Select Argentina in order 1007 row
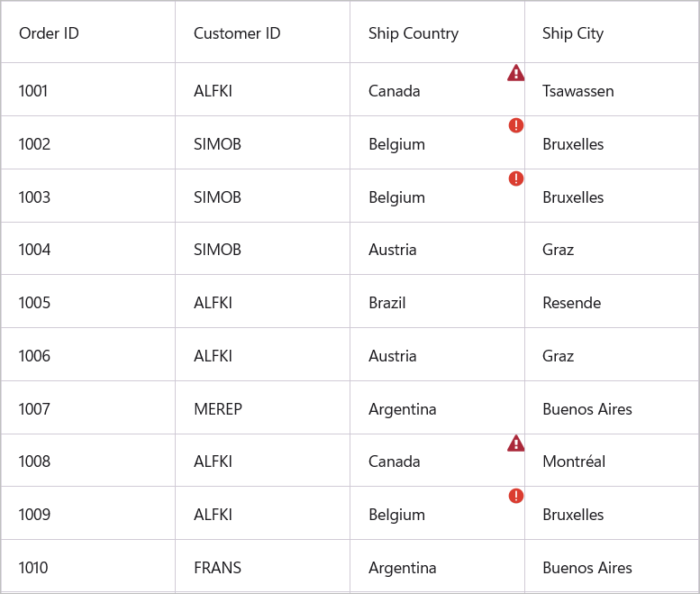 point(403,409)
